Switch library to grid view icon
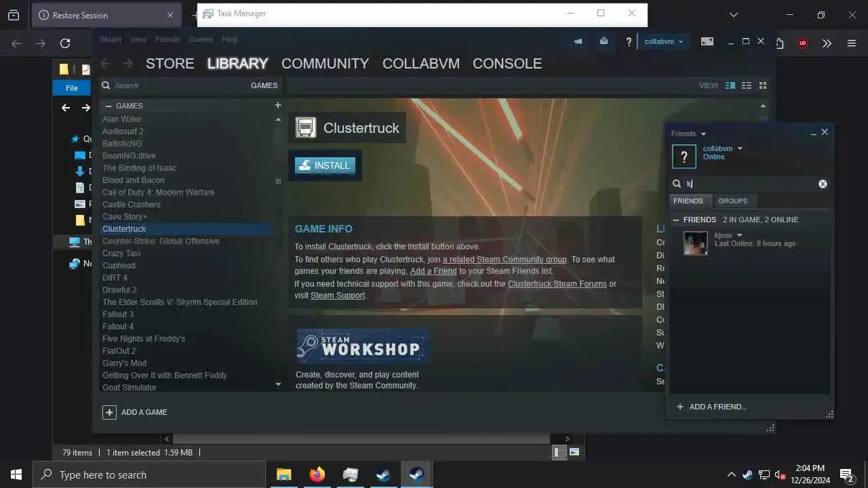Viewport: 868px width, 488px height. (763, 85)
